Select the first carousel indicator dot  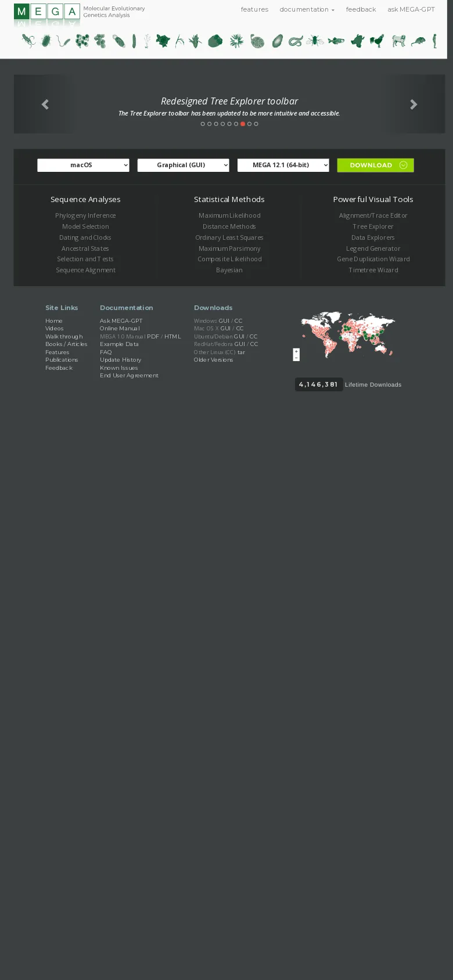[x=203, y=124]
